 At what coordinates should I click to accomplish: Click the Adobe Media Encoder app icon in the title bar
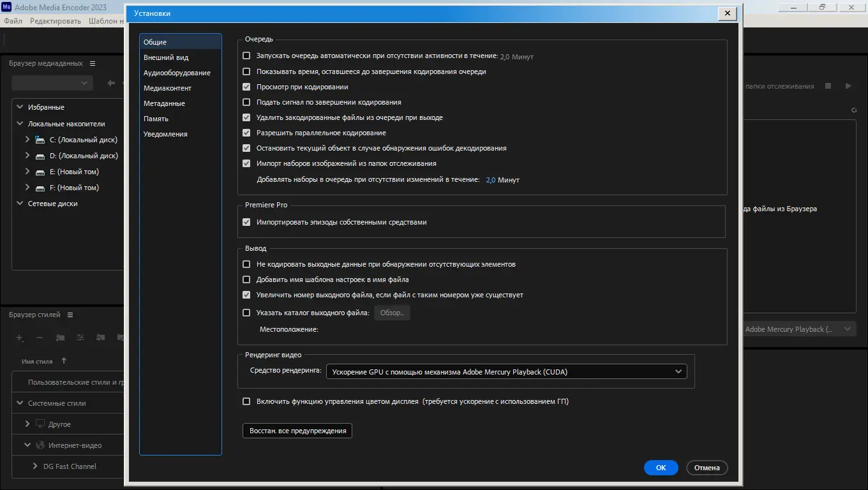coord(8,7)
